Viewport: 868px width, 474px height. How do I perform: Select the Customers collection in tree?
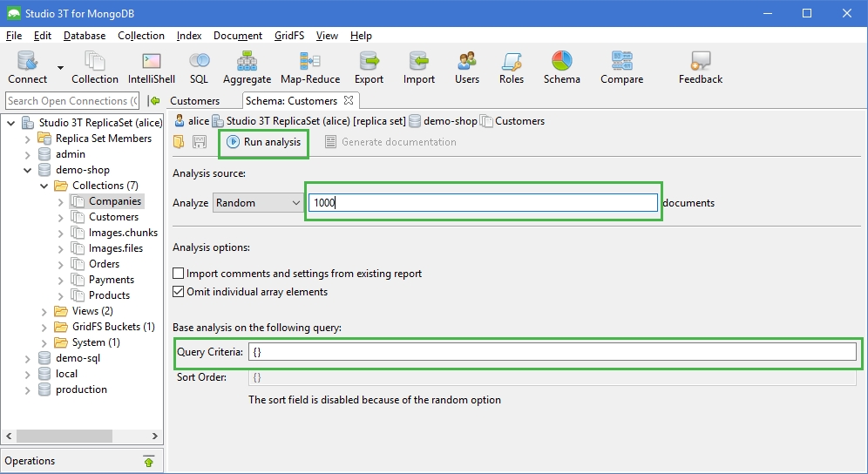tap(113, 217)
